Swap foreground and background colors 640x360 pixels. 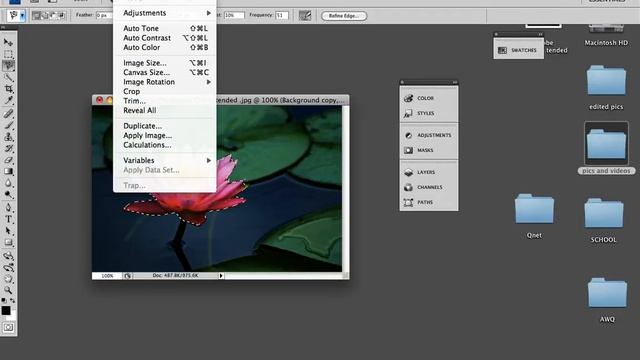pos(13,300)
